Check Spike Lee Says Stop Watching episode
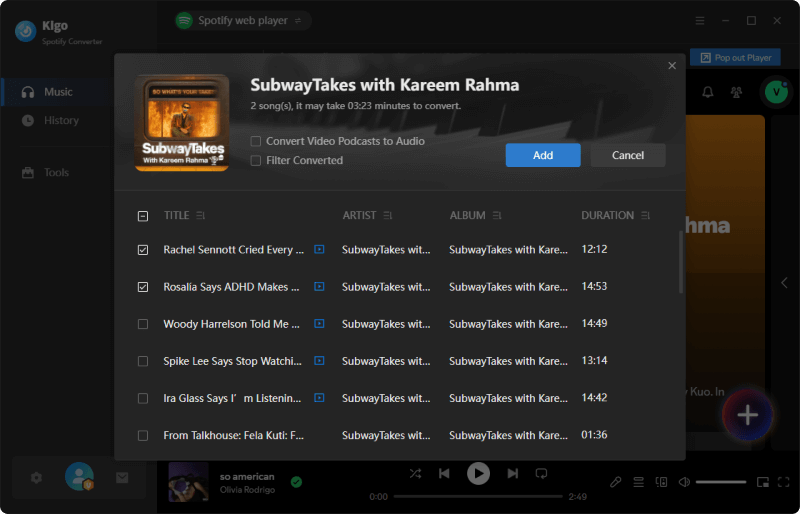 (143, 361)
